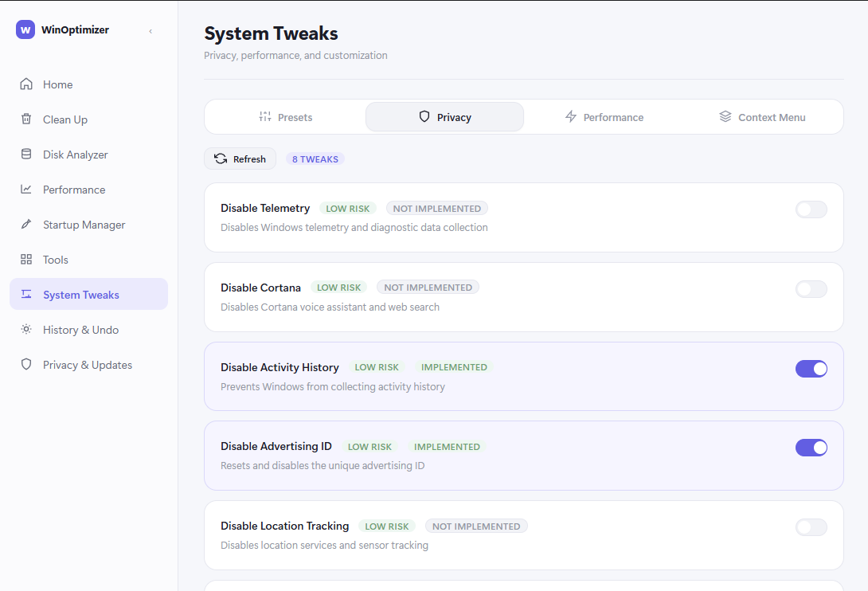868x591 pixels.
Task: Click the Disk Analyzer database icon
Action: pyautogui.click(x=26, y=154)
